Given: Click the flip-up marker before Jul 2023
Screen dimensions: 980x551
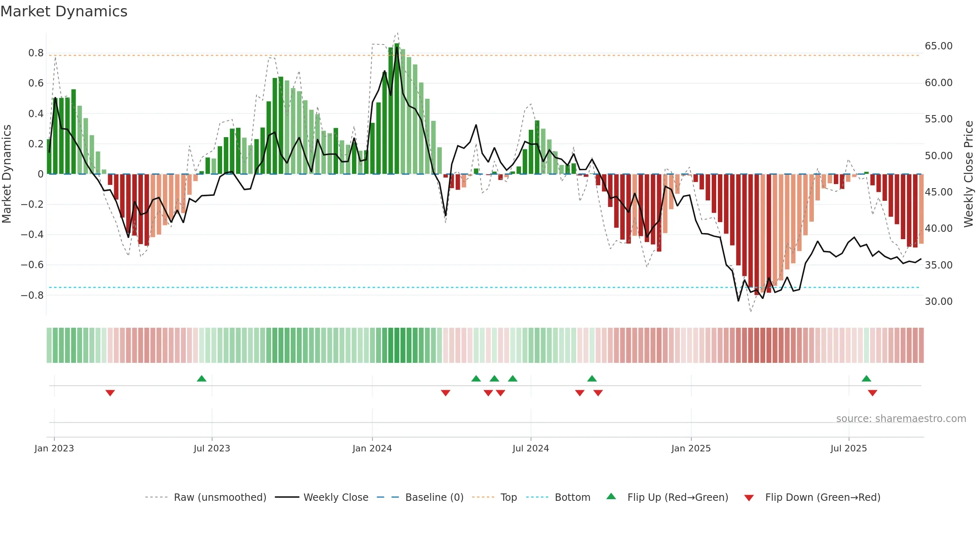Looking at the screenshot, I should pyautogui.click(x=202, y=378).
